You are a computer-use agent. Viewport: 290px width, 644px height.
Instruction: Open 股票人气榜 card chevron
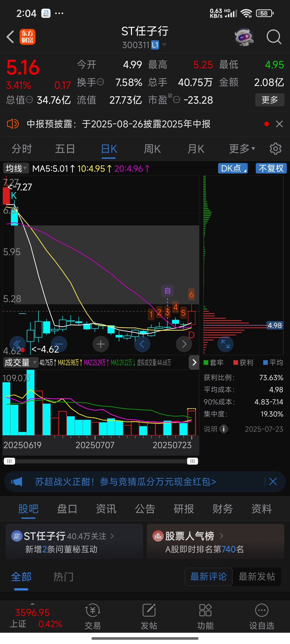tap(221, 536)
